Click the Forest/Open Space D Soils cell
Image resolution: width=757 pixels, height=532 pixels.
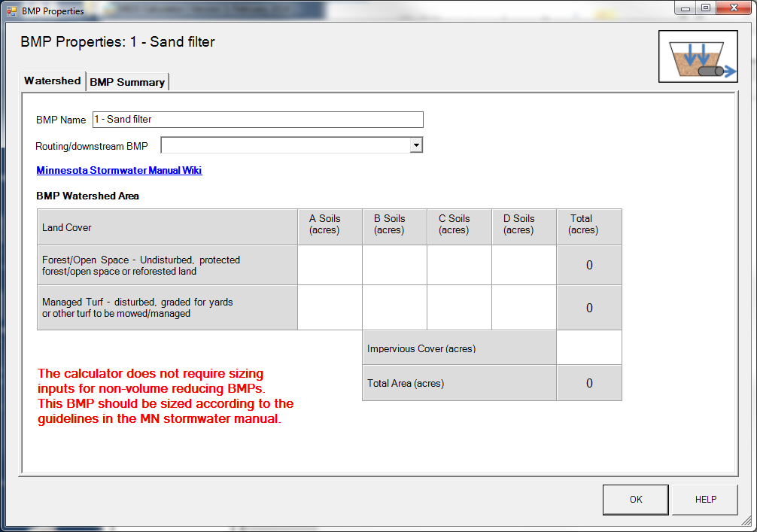[x=523, y=265]
